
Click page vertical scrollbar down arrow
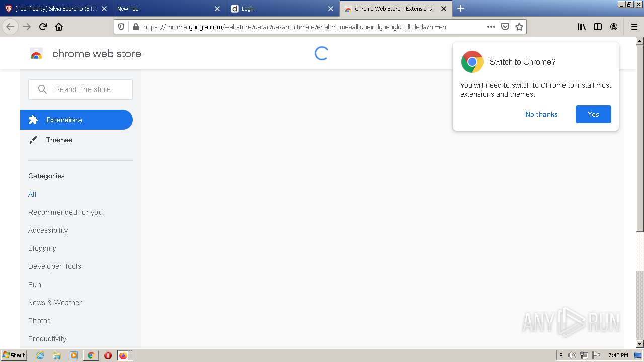coord(640,343)
